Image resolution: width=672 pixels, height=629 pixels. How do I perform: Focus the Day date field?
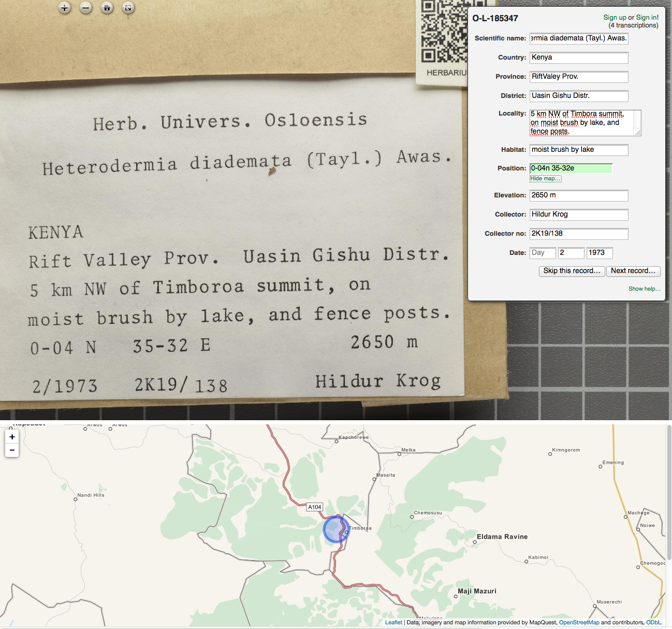[543, 253]
